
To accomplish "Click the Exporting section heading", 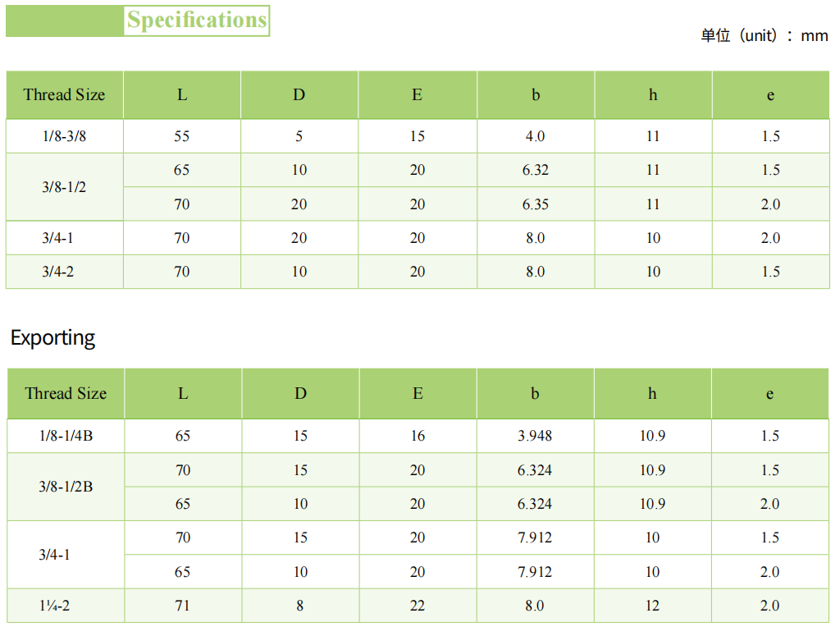I will [x=52, y=337].
